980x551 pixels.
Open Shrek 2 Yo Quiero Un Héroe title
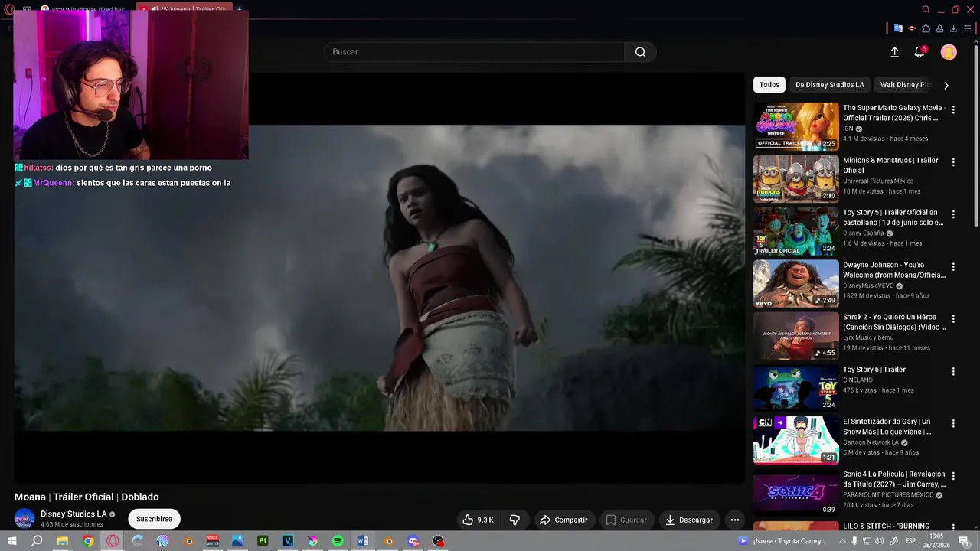click(894, 322)
